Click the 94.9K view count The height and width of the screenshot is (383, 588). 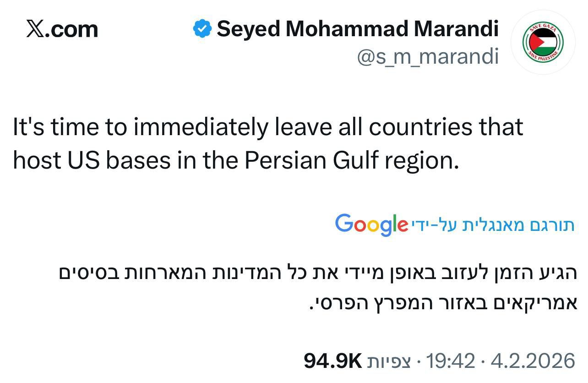coord(333,361)
